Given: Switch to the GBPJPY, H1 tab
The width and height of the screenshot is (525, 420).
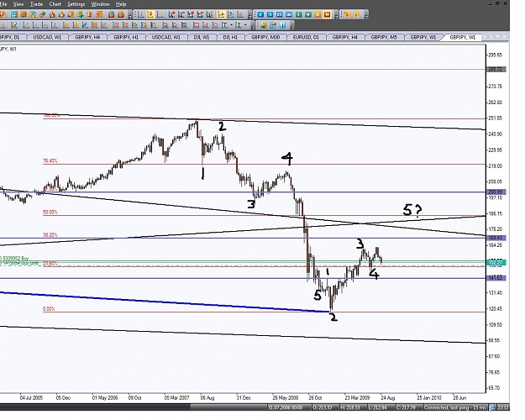Looking at the screenshot, I should pyautogui.click(x=126, y=37).
